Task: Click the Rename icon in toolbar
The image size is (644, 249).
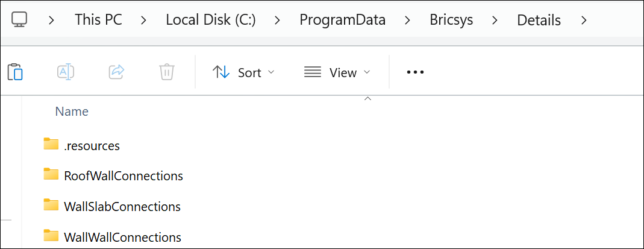Action: 65,72
